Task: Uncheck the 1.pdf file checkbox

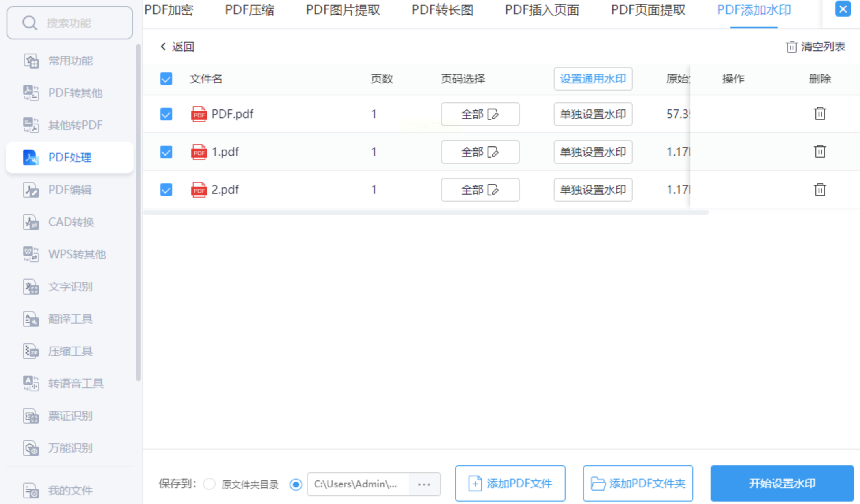Action: pyautogui.click(x=166, y=152)
